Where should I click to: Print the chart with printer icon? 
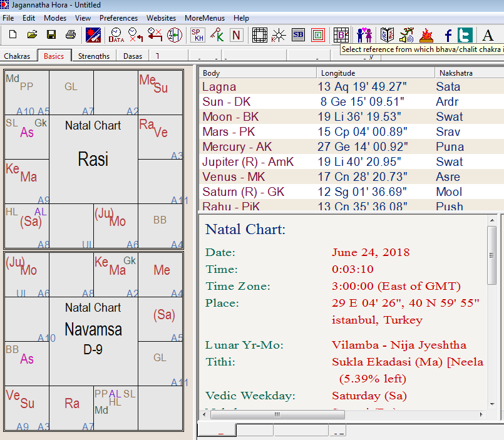71,34
